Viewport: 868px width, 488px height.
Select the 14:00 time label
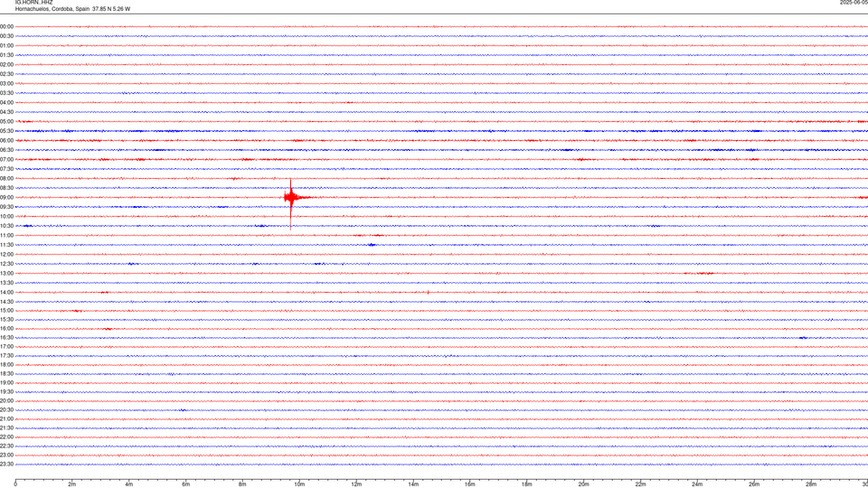tap(6, 293)
